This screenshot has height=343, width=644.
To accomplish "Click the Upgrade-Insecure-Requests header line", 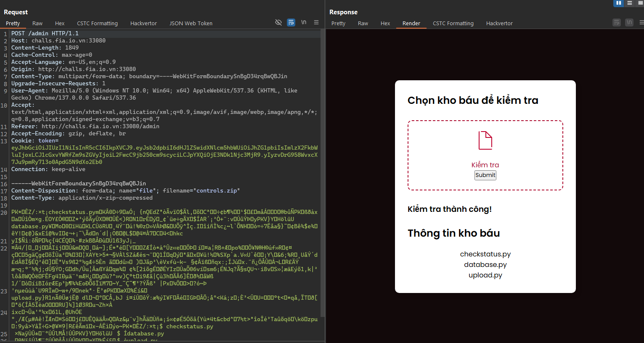I will click(x=58, y=83).
